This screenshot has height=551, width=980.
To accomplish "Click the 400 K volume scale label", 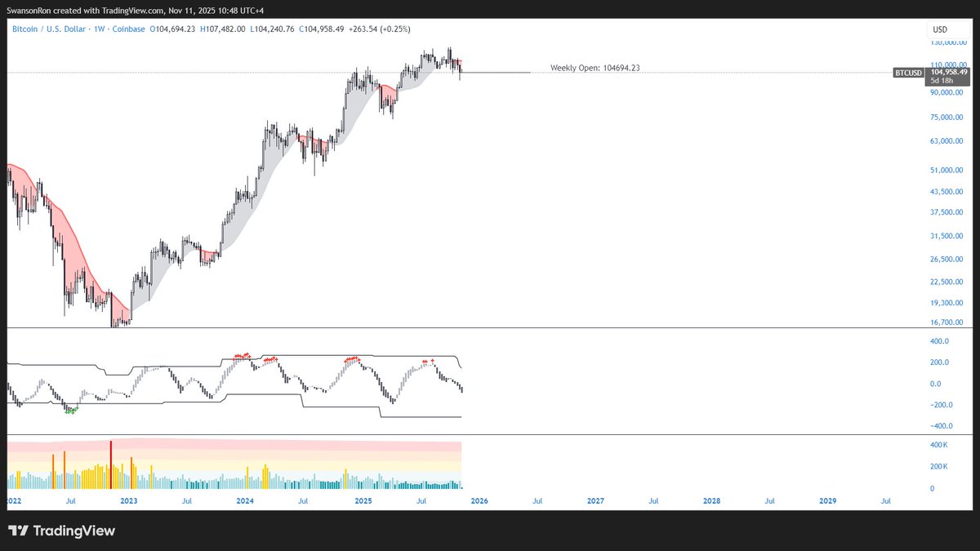I will [x=939, y=445].
